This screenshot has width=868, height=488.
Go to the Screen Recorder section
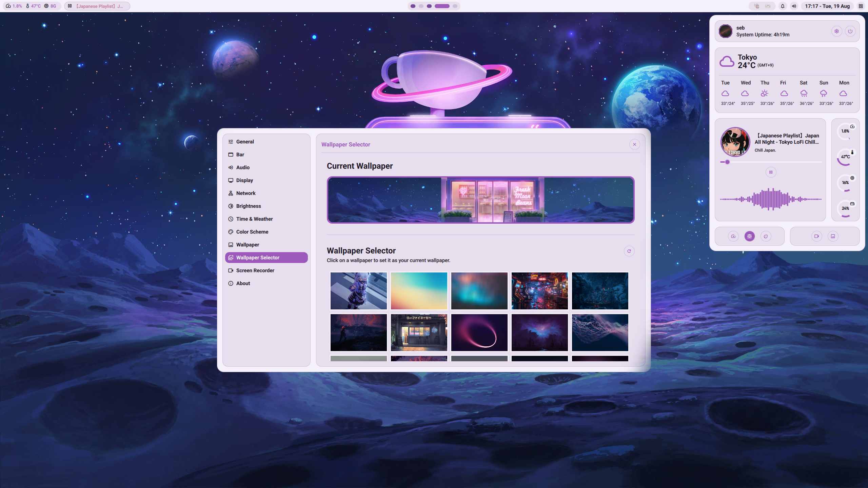pyautogui.click(x=255, y=270)
